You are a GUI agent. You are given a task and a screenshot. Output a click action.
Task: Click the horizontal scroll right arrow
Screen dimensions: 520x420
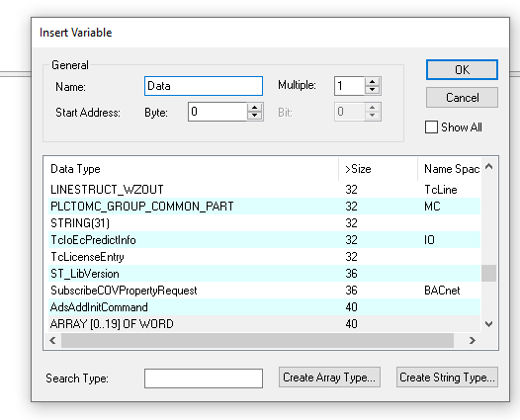pos(473,340)
